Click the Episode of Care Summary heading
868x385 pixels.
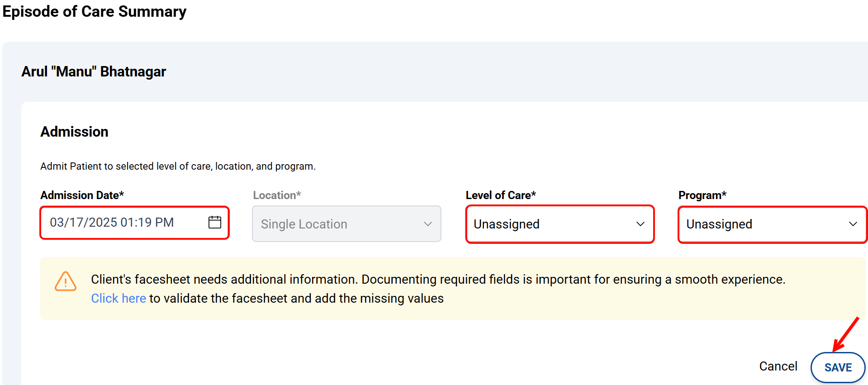(95, 11)
